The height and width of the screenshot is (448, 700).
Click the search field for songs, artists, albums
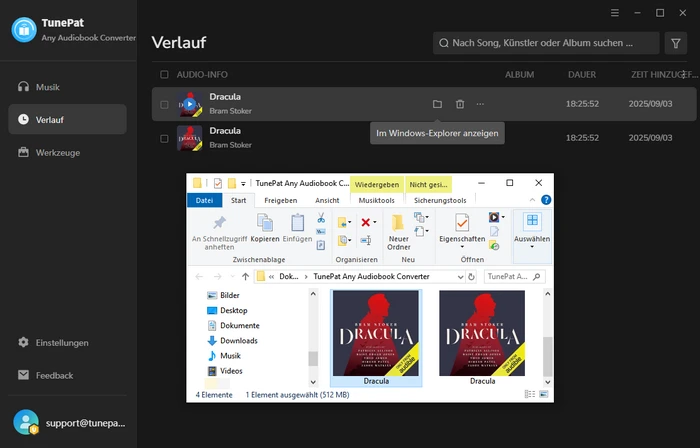(546, 43)
